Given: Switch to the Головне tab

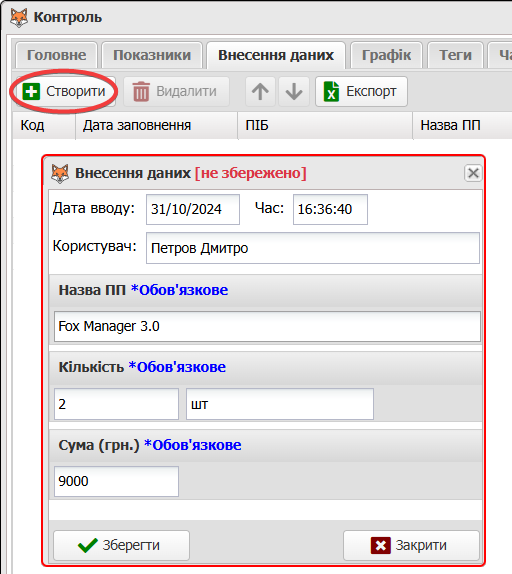Looking at the screenshot, I should [56, 55].
